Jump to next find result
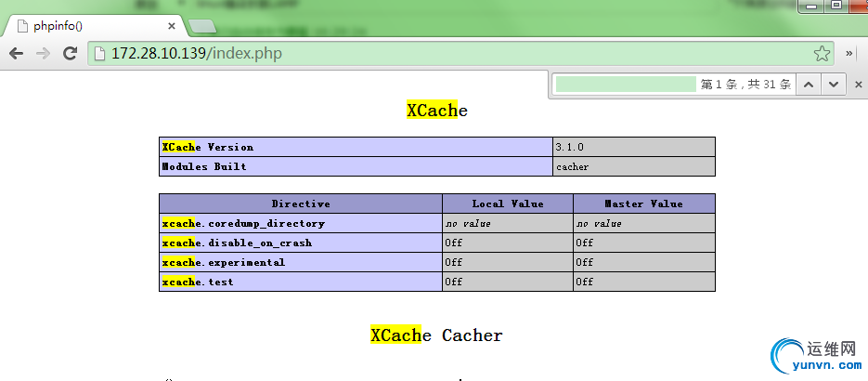Image resolution: width=868 pixels, height=381 pixels. 833,85
